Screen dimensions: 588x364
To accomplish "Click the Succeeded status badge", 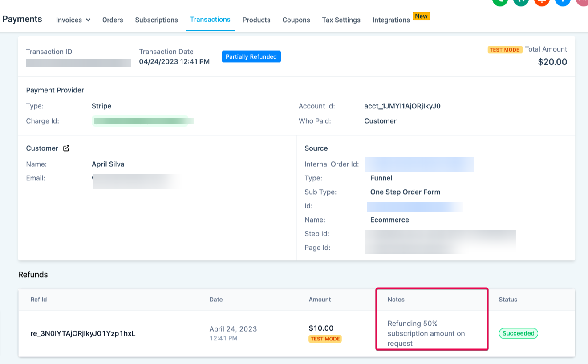I will point(518,333).
